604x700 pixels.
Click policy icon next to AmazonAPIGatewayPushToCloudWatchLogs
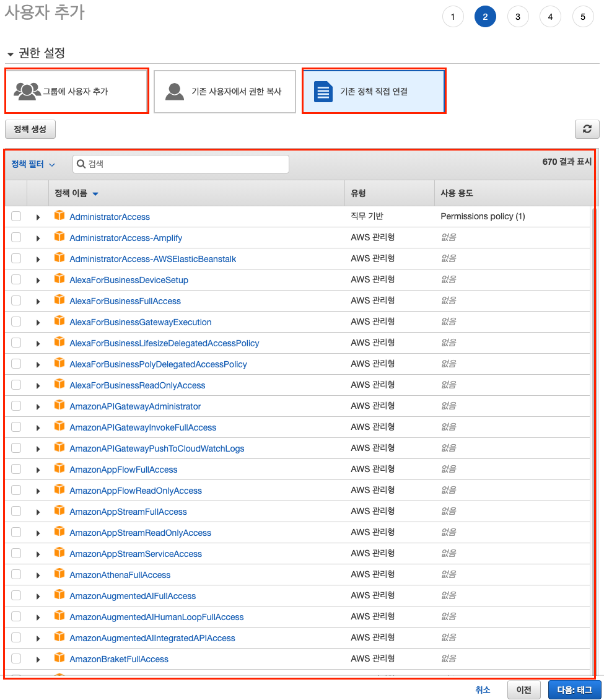coord(59,447)
